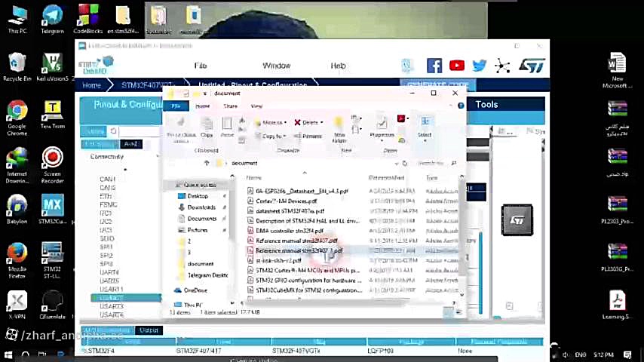Open the Recycle Bin icon
This screenshot has height=362, width=644.
point(17,66)
